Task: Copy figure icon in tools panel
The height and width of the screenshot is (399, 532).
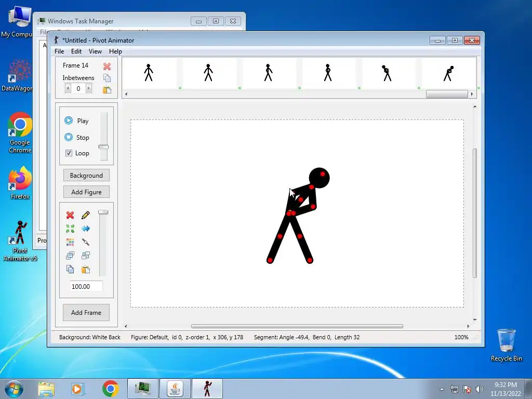Action: click(70, 269)
